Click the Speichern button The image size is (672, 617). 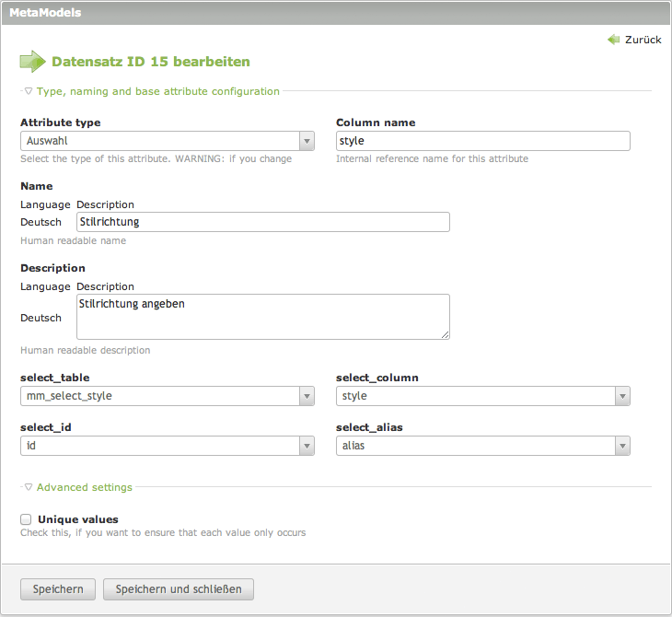click(x=58, y=589)
